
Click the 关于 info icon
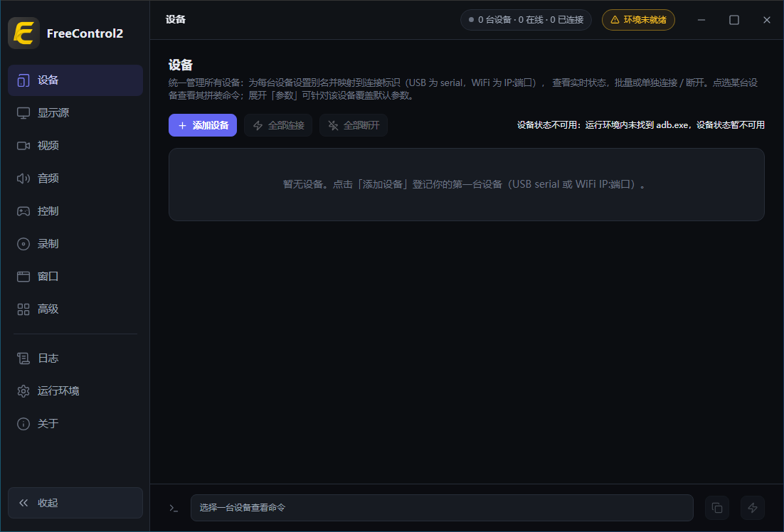coord(23,423)
